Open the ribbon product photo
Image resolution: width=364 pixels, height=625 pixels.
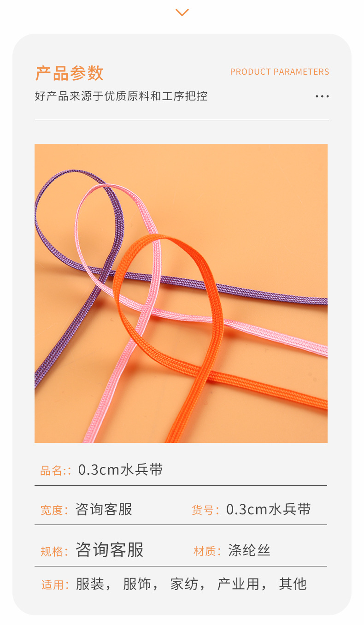(181, 293)
